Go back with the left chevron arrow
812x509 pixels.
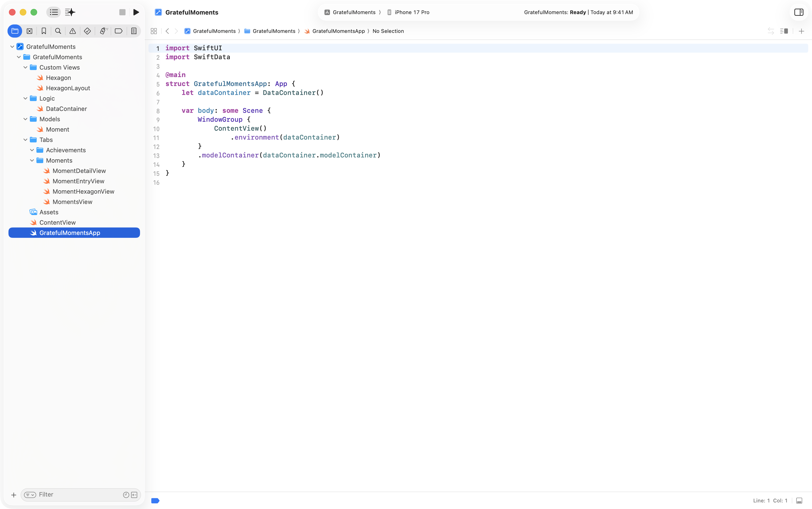[x=167, y=31]
